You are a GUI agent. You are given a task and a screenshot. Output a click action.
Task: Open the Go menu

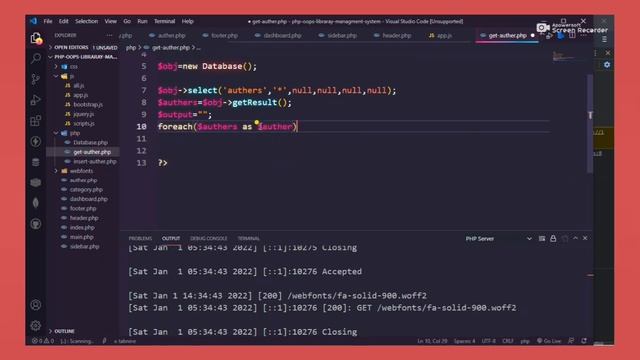pos(127,21)
